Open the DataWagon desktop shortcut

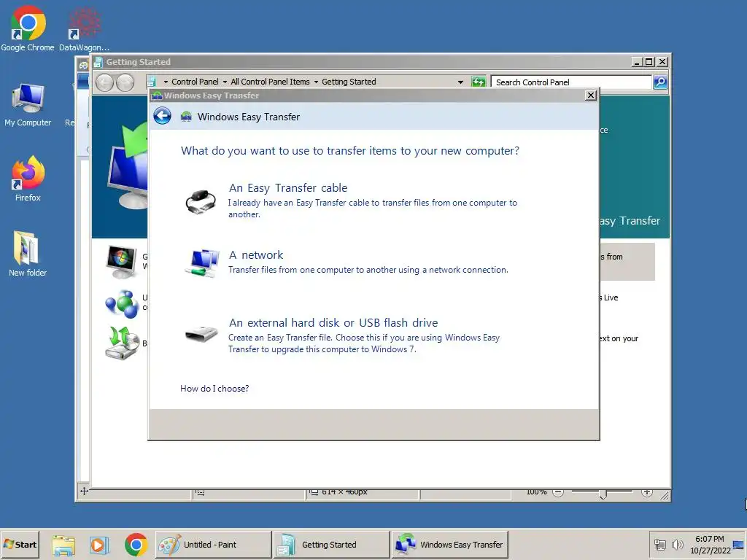[x=85, y=28]
